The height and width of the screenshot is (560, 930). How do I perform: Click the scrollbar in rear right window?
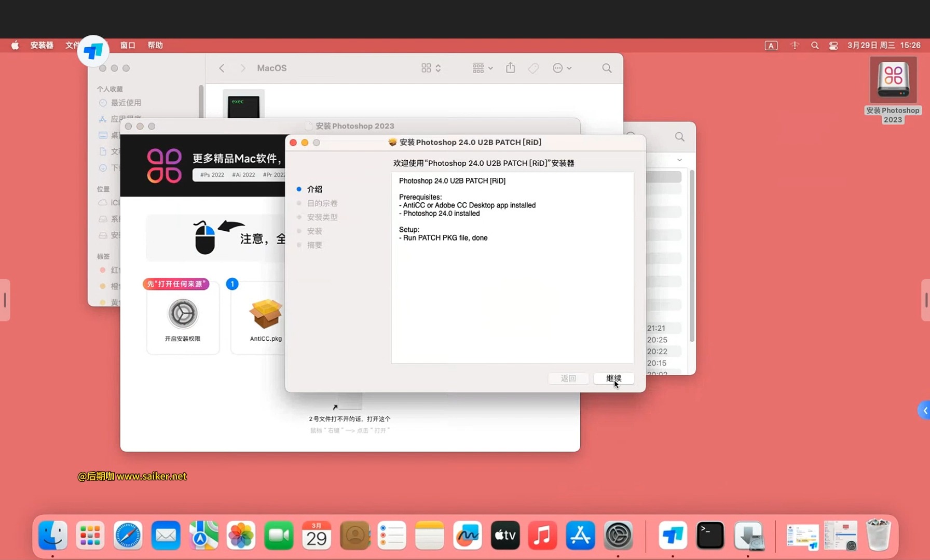pyautogui.click(x=691, y=256)
